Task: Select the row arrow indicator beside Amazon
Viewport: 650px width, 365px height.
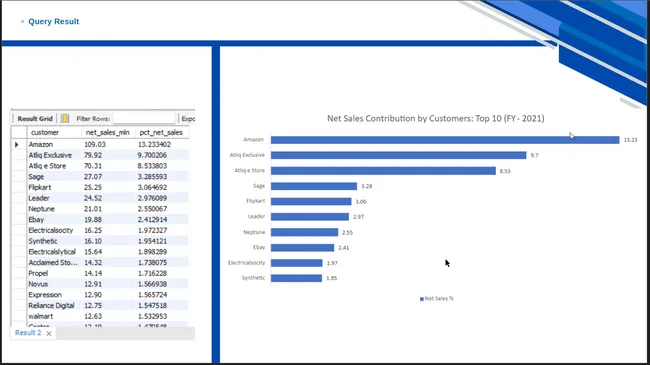Action: [17, 144]
